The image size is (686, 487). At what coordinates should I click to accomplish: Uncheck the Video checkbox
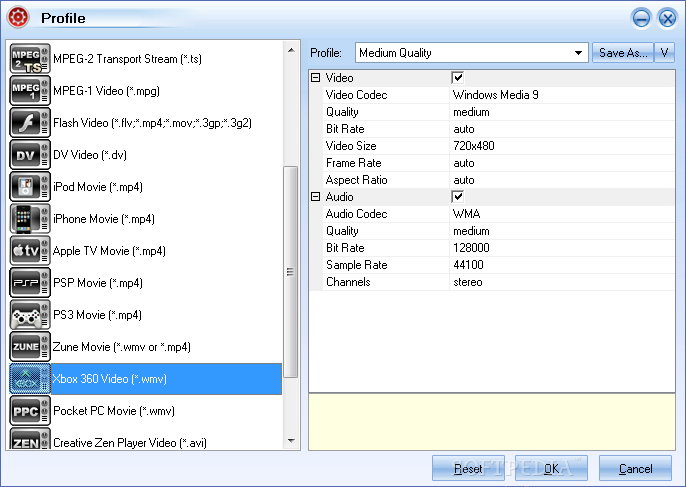[458, 78]
